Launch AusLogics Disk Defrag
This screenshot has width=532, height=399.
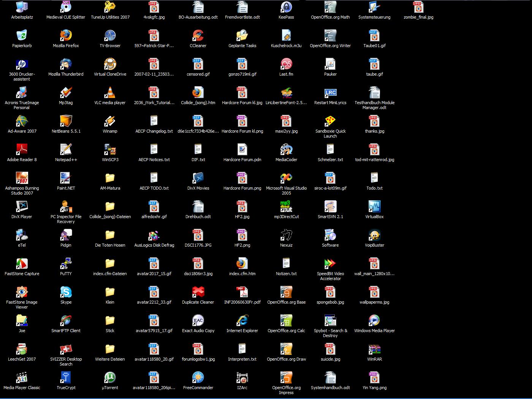154,235
